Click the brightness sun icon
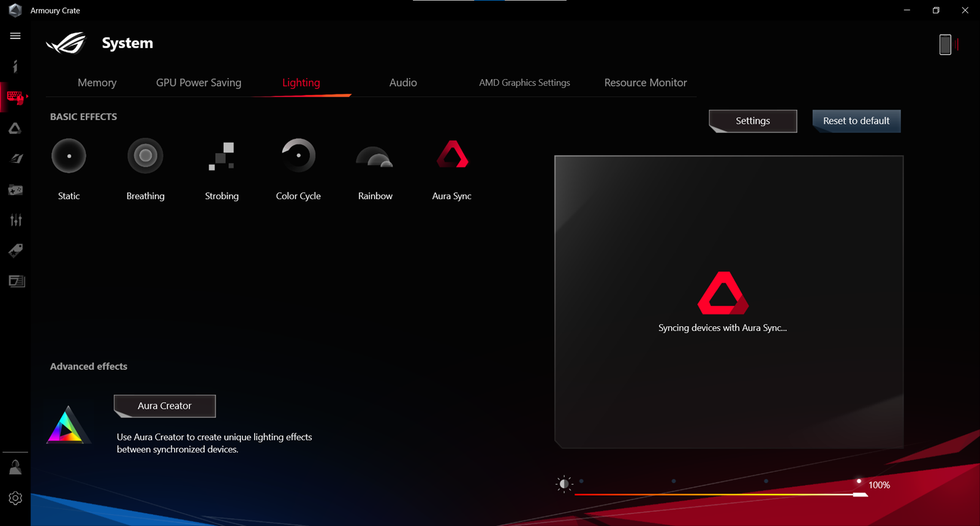The height and width of the screenshot is (526, 980). coord(563,484)
